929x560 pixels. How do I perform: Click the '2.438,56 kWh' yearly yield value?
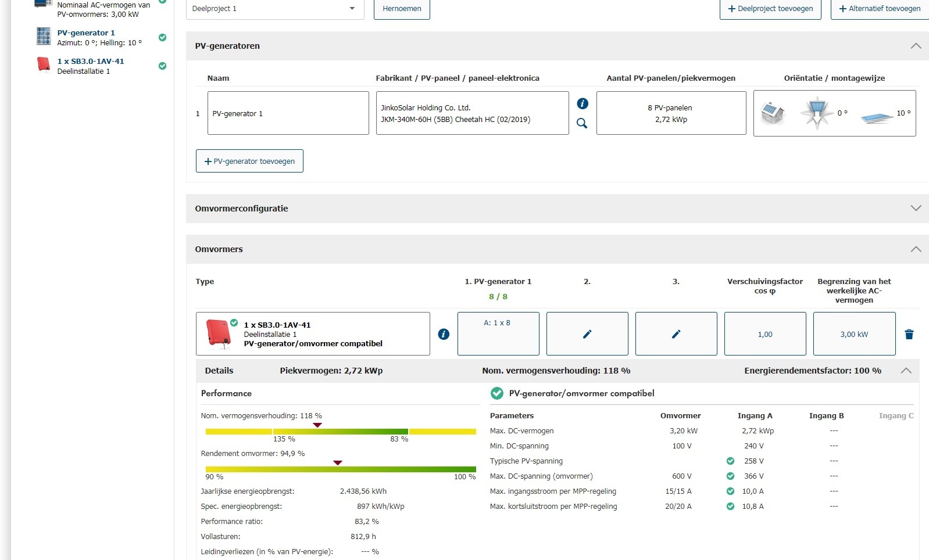(x=363, y=491)
